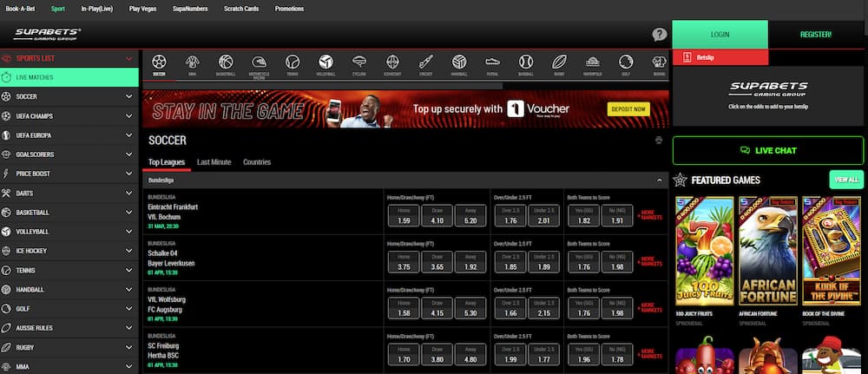Open the LIVE MATCHES sidebar item

click(x=69, y=77)
